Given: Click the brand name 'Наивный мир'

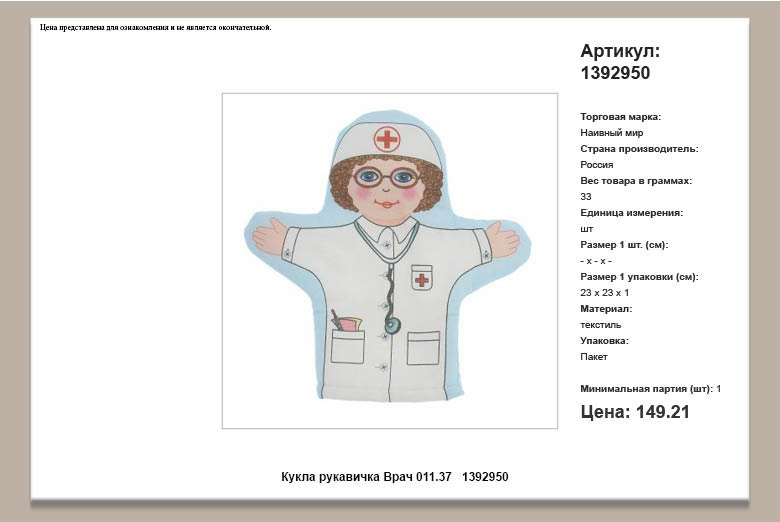Looking at the screenshot, I should (611, 133).
